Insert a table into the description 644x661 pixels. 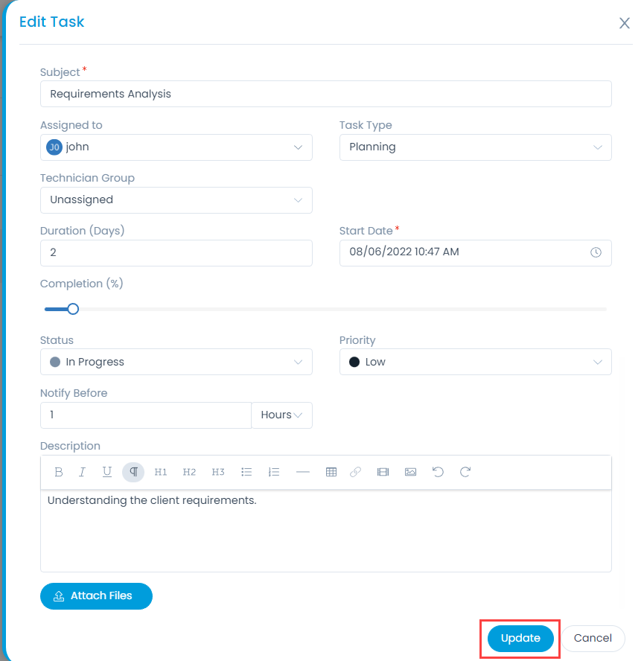pos(331,472)
